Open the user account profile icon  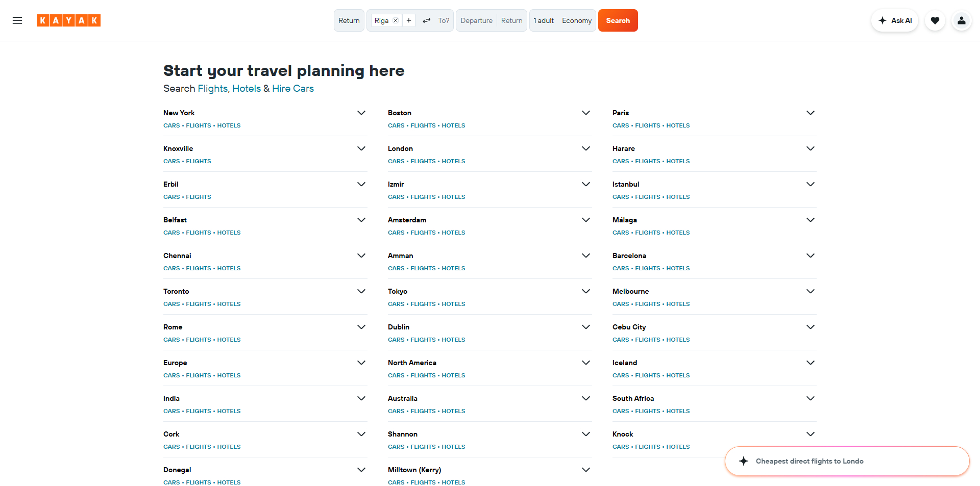961,20
